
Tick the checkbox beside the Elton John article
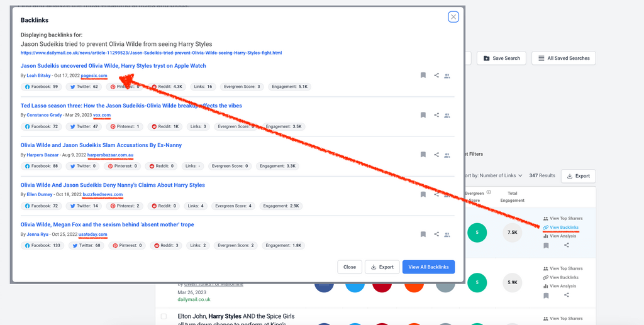[x=164, y=316]
